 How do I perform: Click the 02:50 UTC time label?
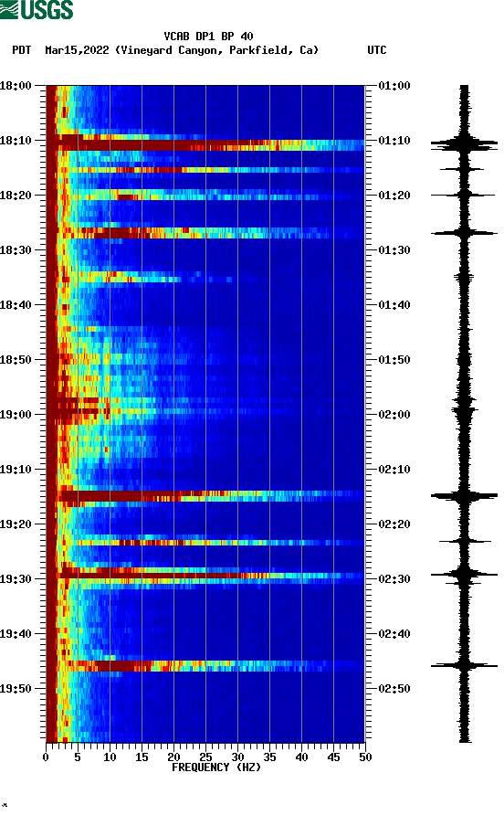click(394, 689)
